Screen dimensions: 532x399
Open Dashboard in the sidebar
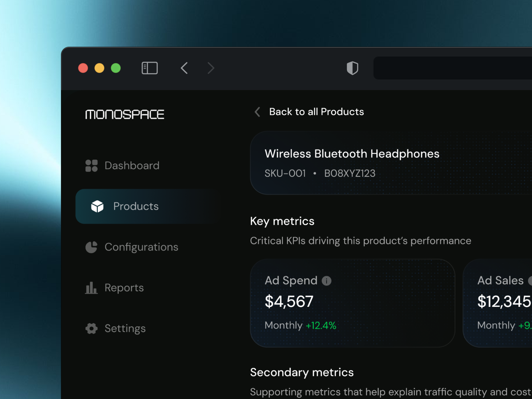tap(132, 166)
